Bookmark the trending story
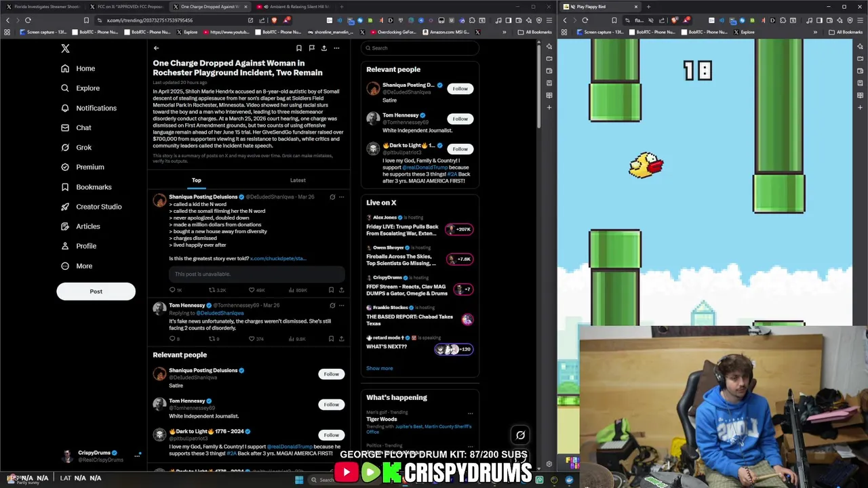Screen dimensions: 868x488 pyautogui.click(x=298, y=48)
